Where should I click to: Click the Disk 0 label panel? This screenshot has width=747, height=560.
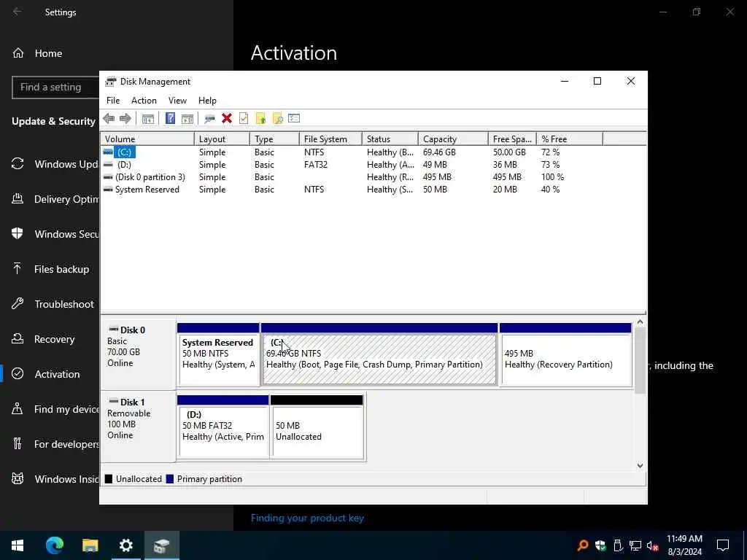click(x=138, y=355)
